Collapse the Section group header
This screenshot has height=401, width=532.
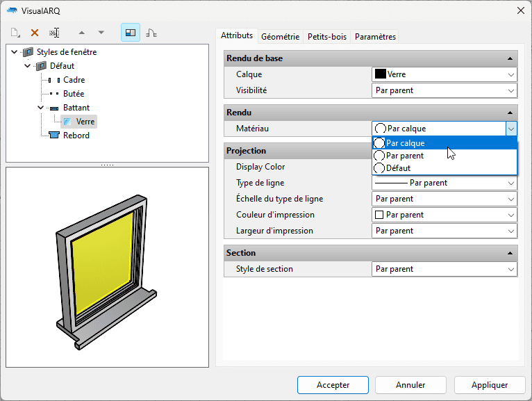click(x=510, y=253)
